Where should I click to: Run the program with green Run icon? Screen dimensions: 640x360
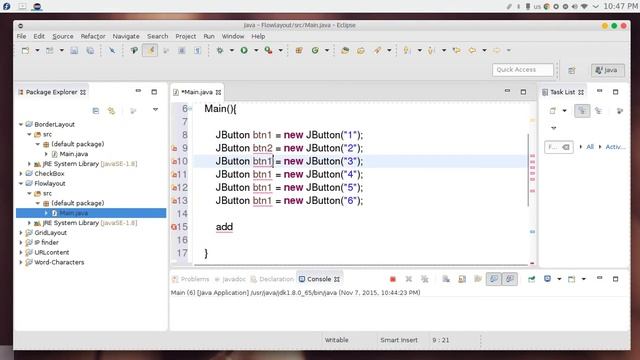(x=244, y=51)
